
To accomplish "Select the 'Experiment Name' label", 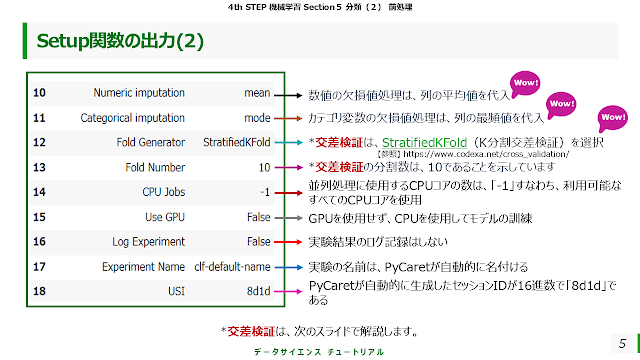I will (143, 267).
